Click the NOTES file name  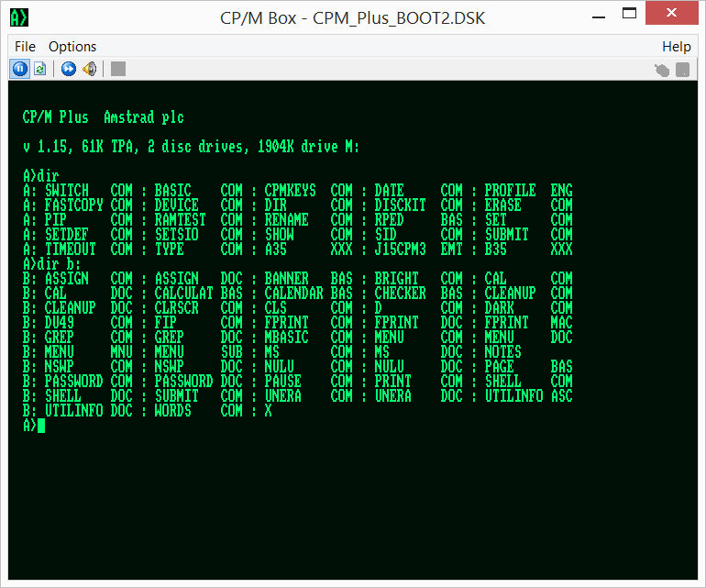click(x=503, y=351)
